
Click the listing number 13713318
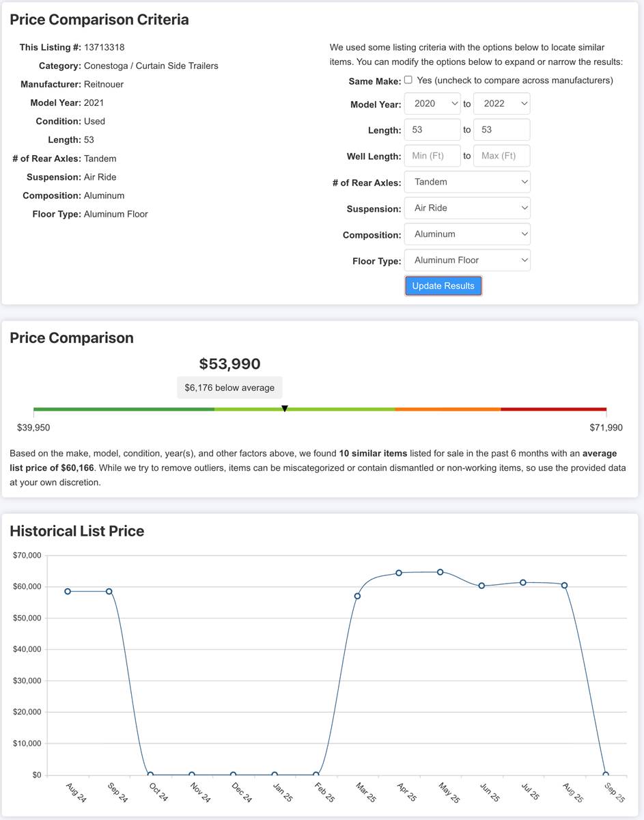pyautogui.click(x=104, y=47)
